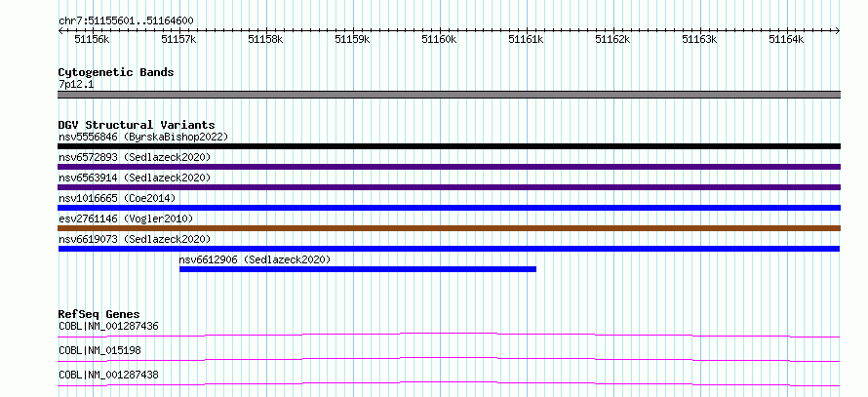868x397 pixels.
Task: Click the 51158k ruler tick label
Action: click(x=265, y=39)
